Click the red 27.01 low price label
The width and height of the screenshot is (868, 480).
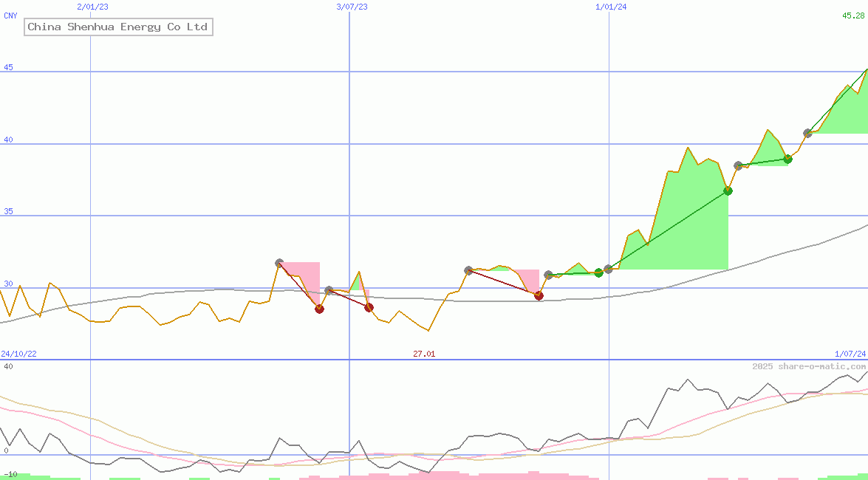424,354
